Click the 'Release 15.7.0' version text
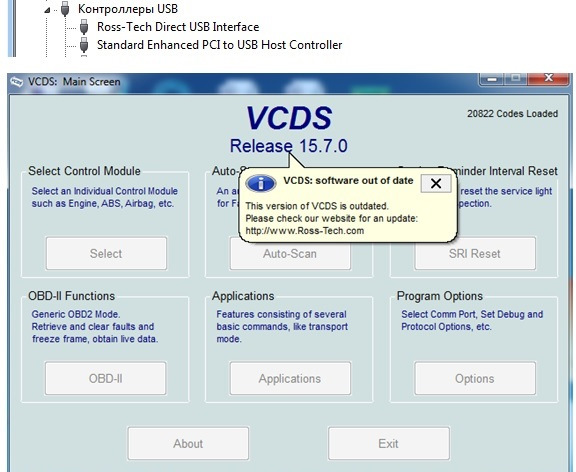The width and height of the screenshot is (576, 472). [289, 146]
